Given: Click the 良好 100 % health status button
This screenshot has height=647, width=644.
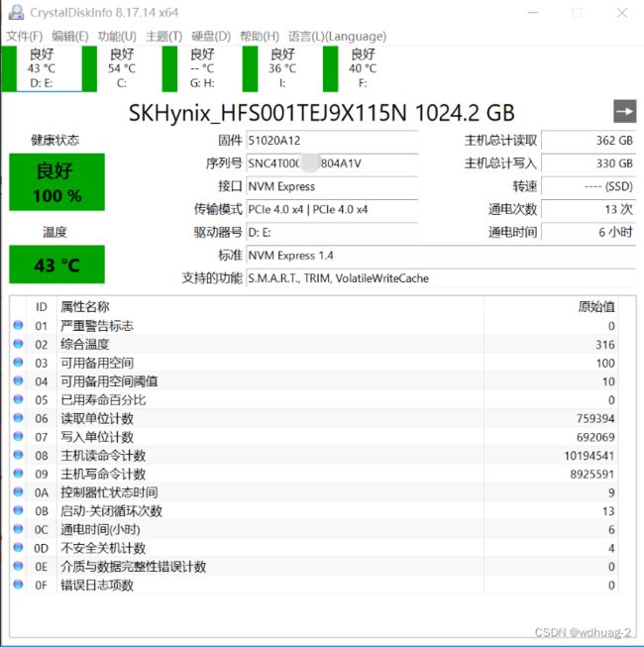Looking at the screenshot, I should click(56, 182).
